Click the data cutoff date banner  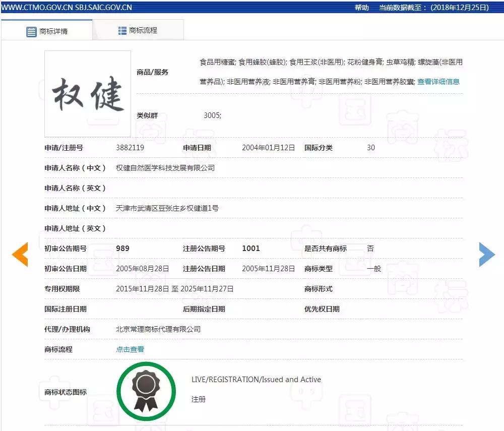click(x=431, y=7)
